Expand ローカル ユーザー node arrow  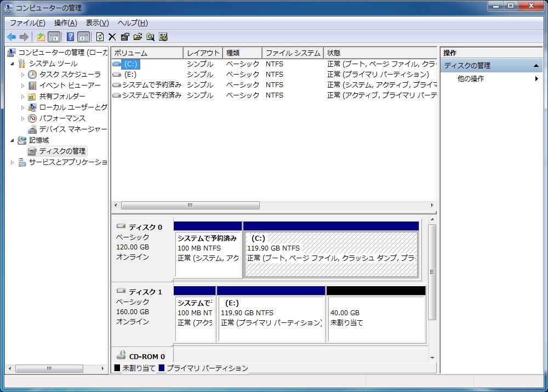(x=22, y=107)
